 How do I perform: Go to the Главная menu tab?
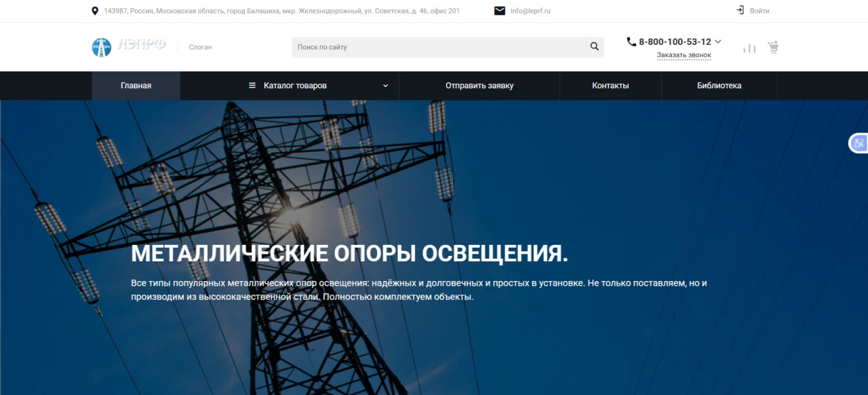click(x=136, y=86)
